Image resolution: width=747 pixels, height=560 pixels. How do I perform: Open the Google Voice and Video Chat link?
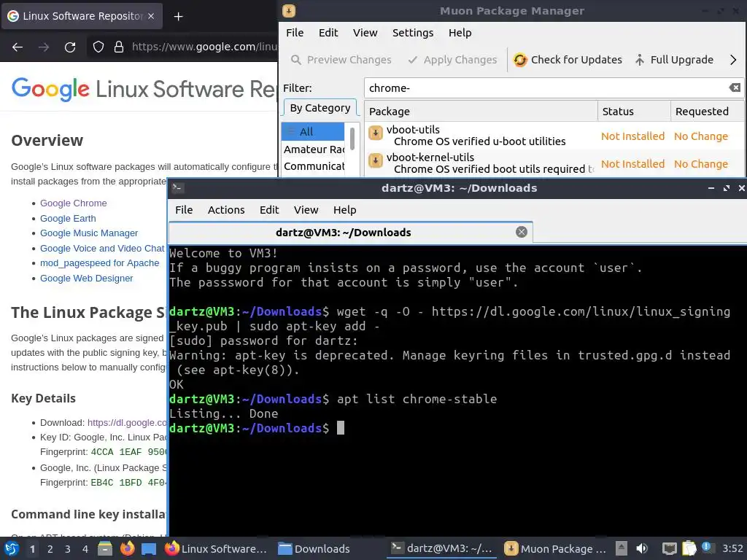pos(102,248)
